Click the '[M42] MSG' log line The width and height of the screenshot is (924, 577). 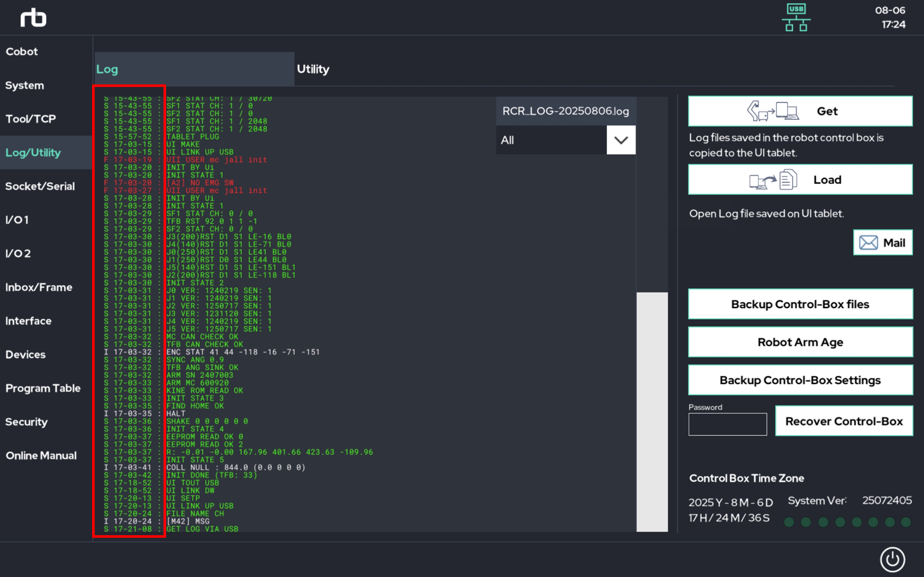click(156, 521)
